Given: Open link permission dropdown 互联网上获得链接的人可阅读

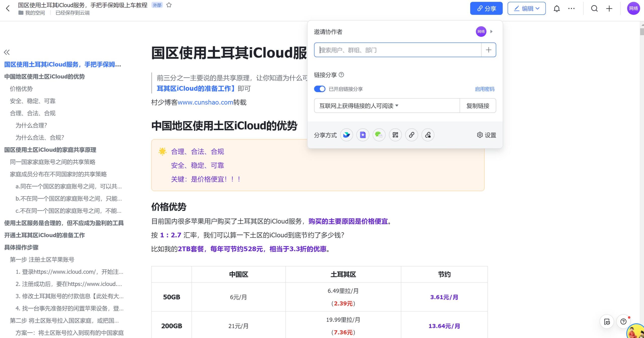Looking at the screenshot, I should click(x=387, y=106).
